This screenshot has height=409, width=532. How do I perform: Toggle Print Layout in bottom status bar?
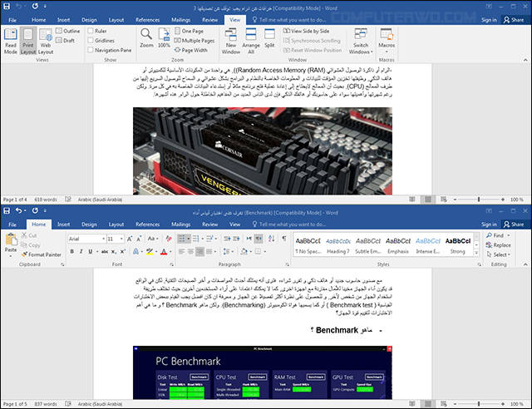[428, 404]
